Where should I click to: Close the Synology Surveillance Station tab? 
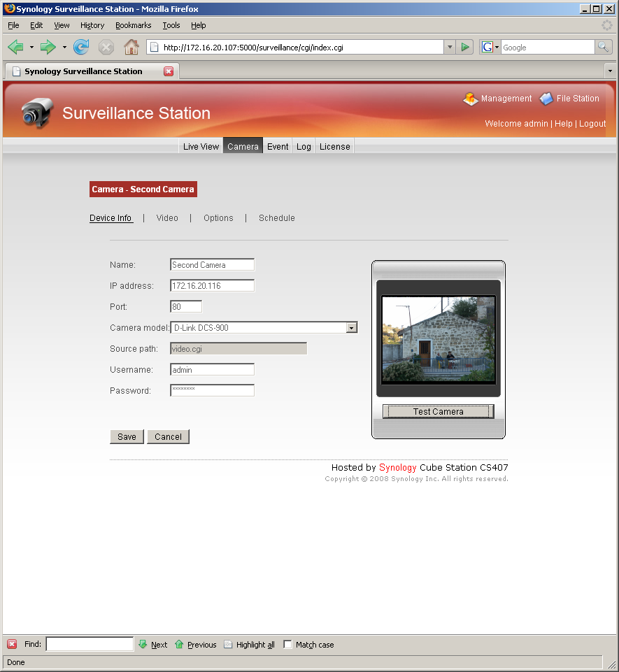(169, 71)
